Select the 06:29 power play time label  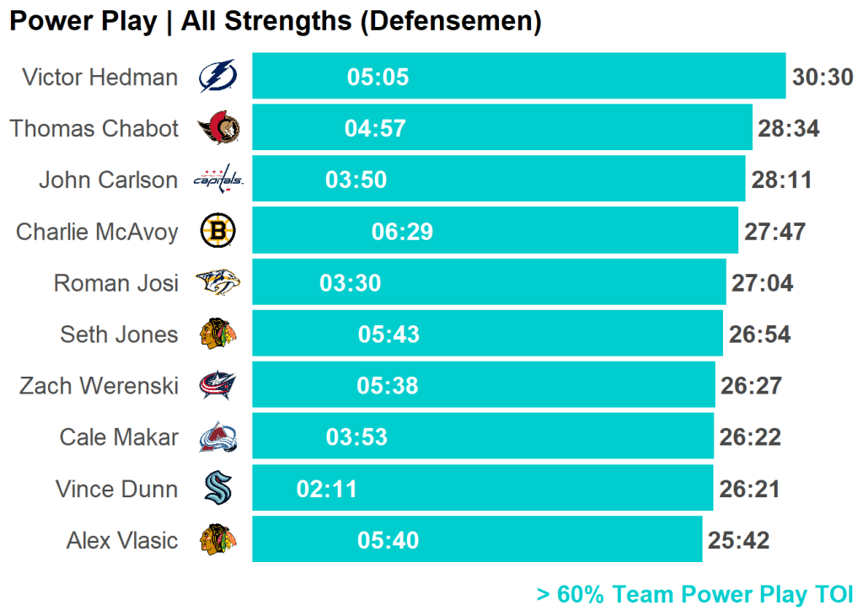tap(402, 232)
